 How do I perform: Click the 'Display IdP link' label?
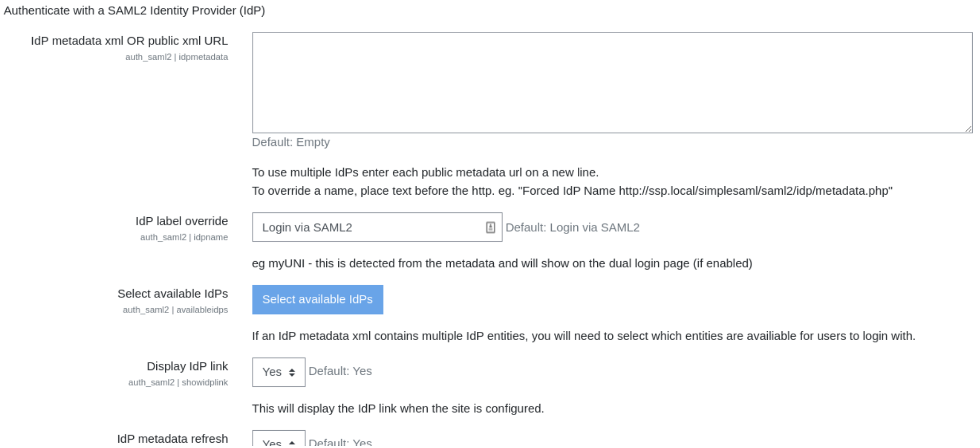point(187,366)
